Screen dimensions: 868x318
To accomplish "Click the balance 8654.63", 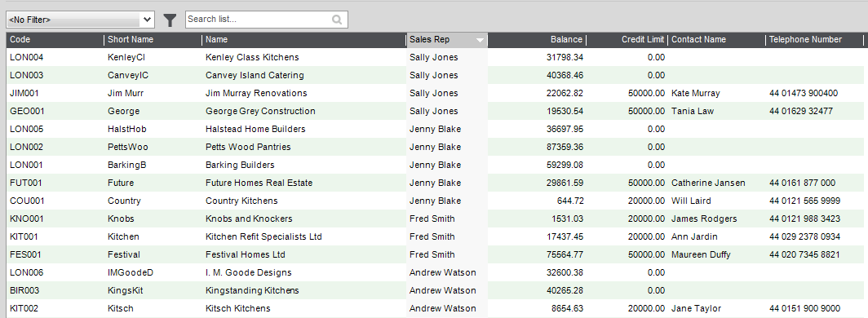I will click(x=567, y=308).
